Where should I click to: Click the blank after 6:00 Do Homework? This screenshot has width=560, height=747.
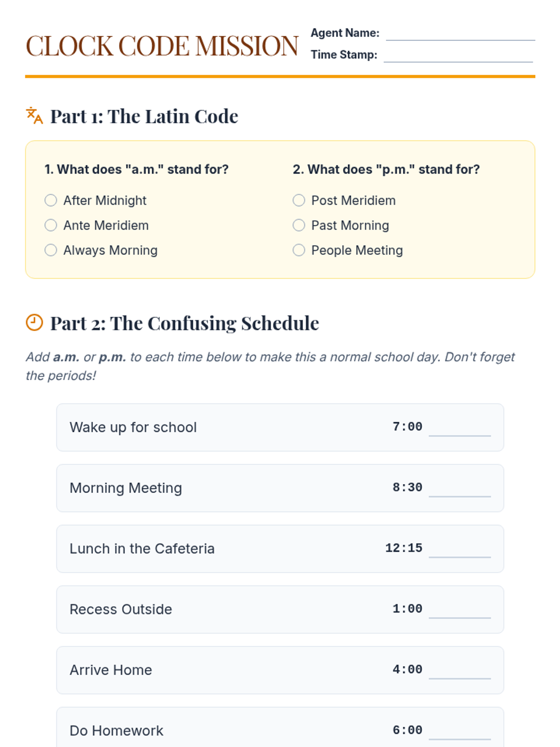point(460,732)
